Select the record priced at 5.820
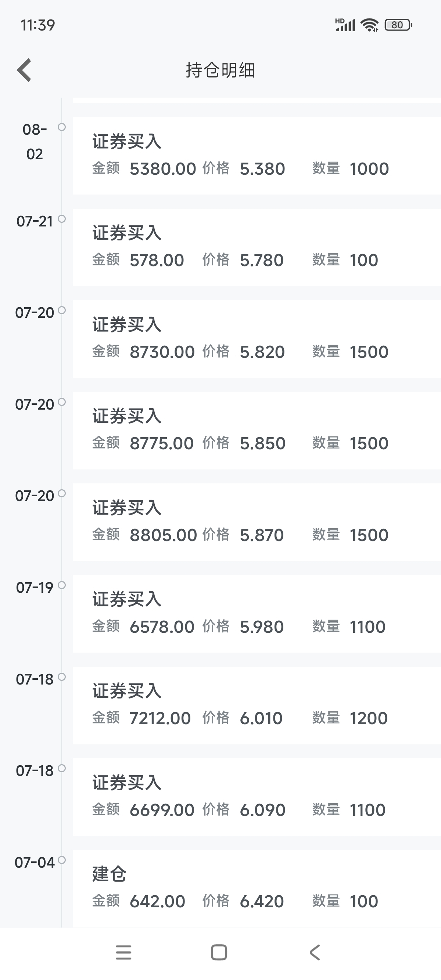This screenshot has height=980, width=441. point(257,339)
